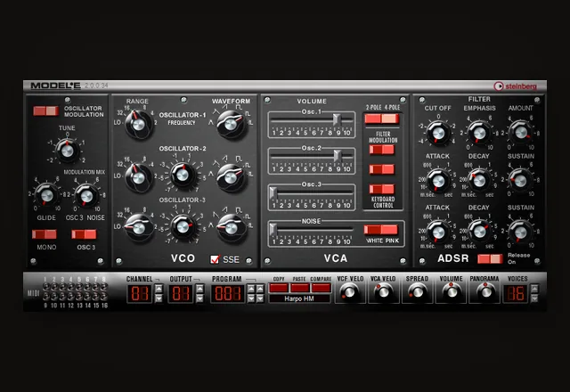Viewport: 570px width, 392px height.
Task: Click the lower Attack knob
Action: tap(438, 232)
